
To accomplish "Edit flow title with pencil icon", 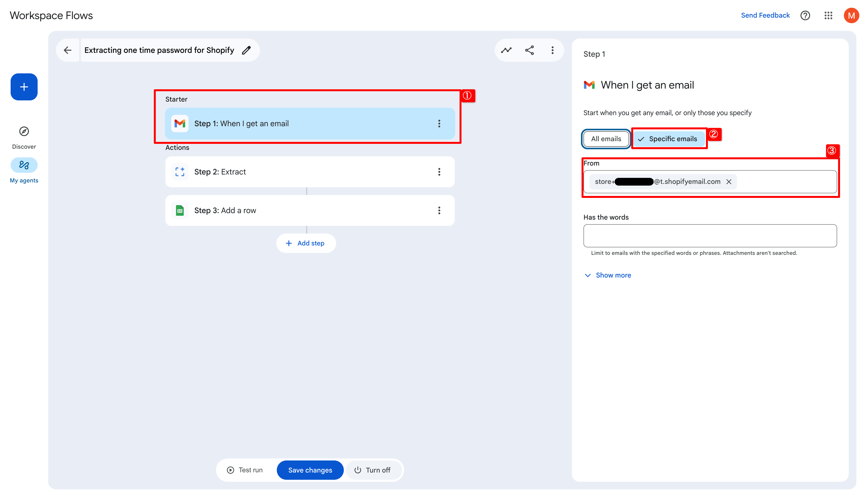I will coord(246,50).
